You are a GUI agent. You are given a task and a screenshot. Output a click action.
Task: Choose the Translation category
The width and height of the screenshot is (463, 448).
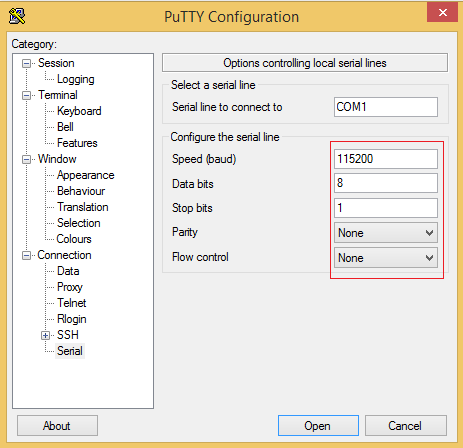pyautogui.click(x=83, y=207)
